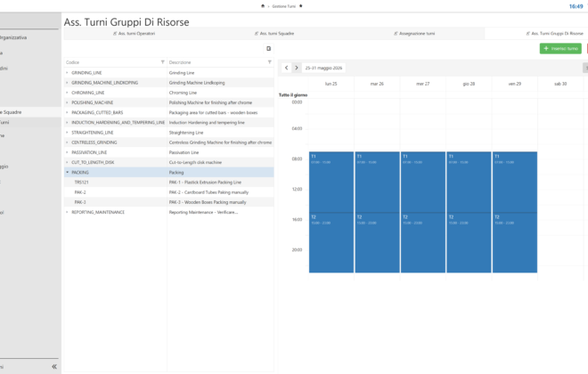
Task: Click the export icon above the resource table
Action: (x=268, y=48)
